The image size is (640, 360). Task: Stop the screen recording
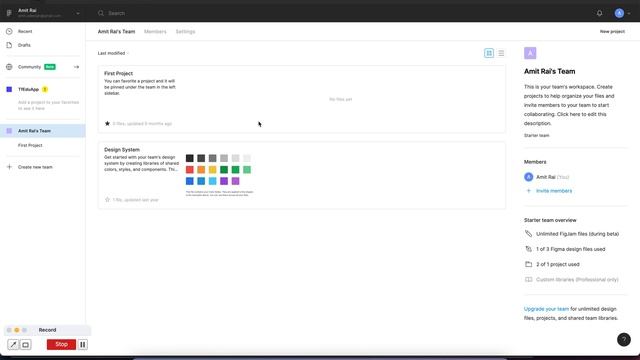coord(61,344)
